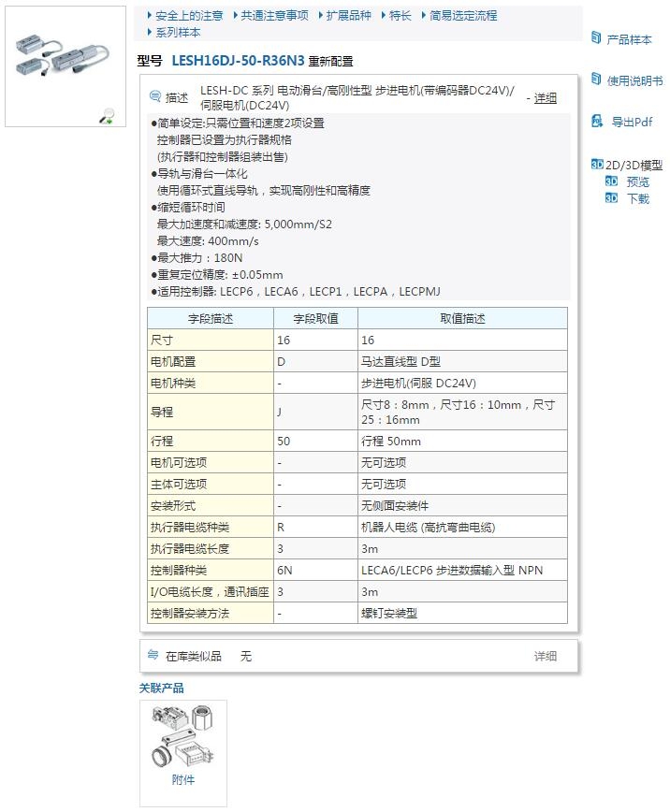Open the 安全上的注意 link

[189, 16]
